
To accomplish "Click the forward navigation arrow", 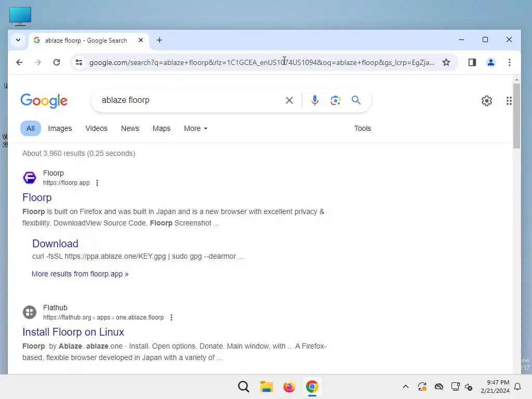I will pos(37,62).
